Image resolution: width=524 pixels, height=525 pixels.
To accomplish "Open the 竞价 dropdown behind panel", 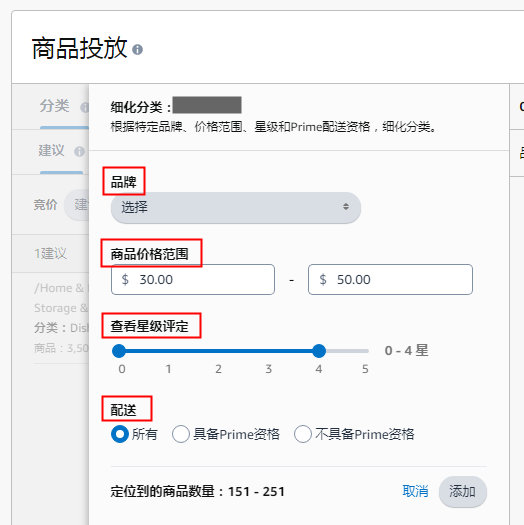I will click(x=77, y=205).
